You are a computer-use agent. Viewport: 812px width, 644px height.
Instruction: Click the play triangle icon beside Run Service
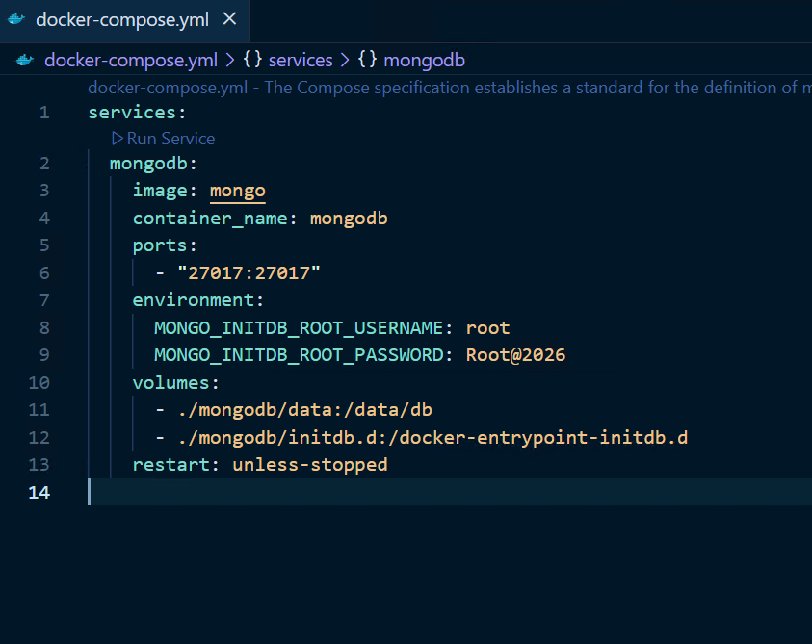coord(118,139)
